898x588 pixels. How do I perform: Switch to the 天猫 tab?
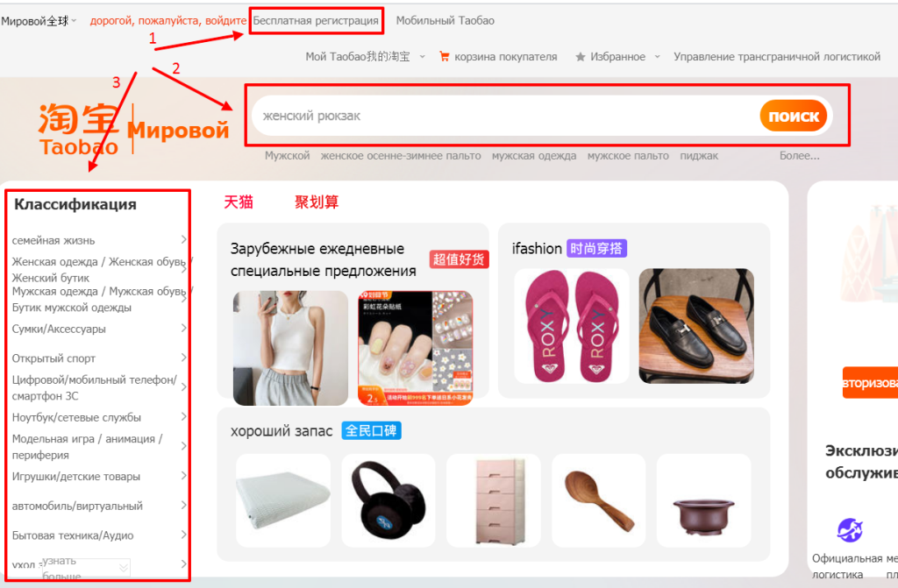tap(239, 202)
